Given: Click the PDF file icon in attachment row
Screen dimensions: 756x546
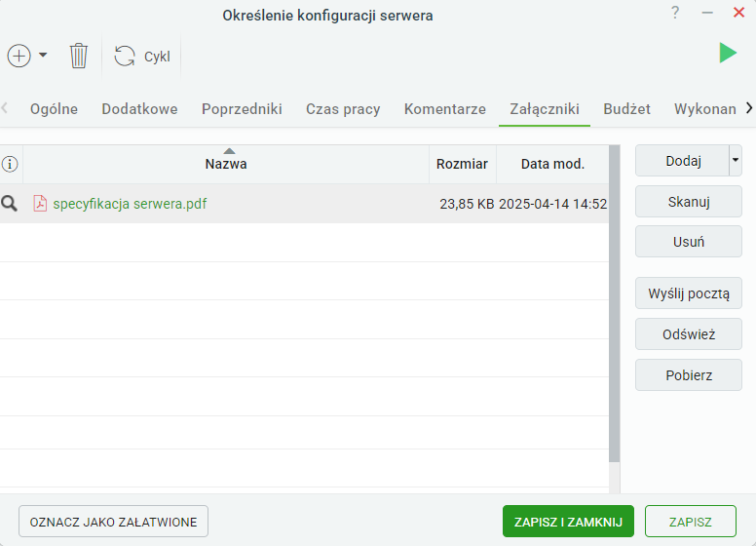Looking at the screenshot, I should pyautogui.click(x=40, y=204).
